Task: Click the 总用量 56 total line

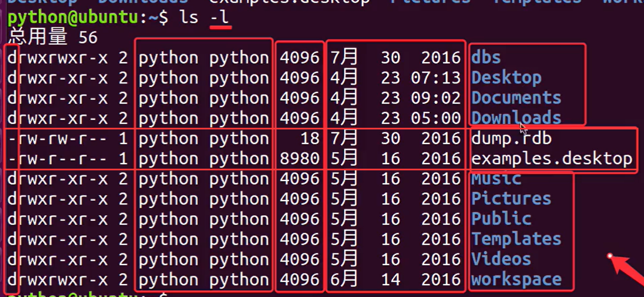Action: pyautogui.click(x=53, y=38)
